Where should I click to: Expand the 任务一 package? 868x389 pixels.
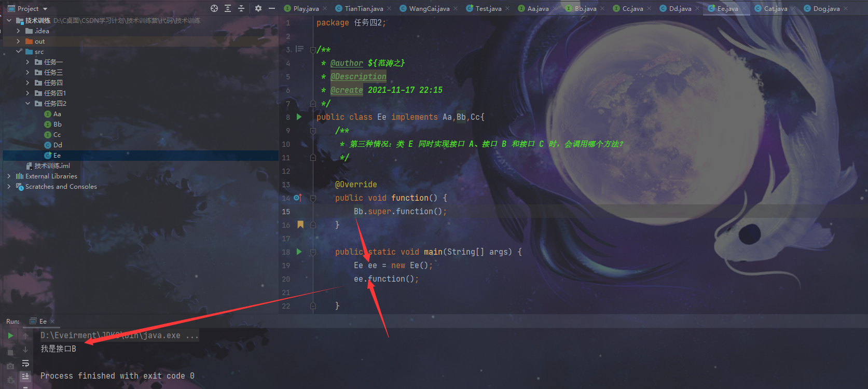pyautogui.click(x=28, y=62)
